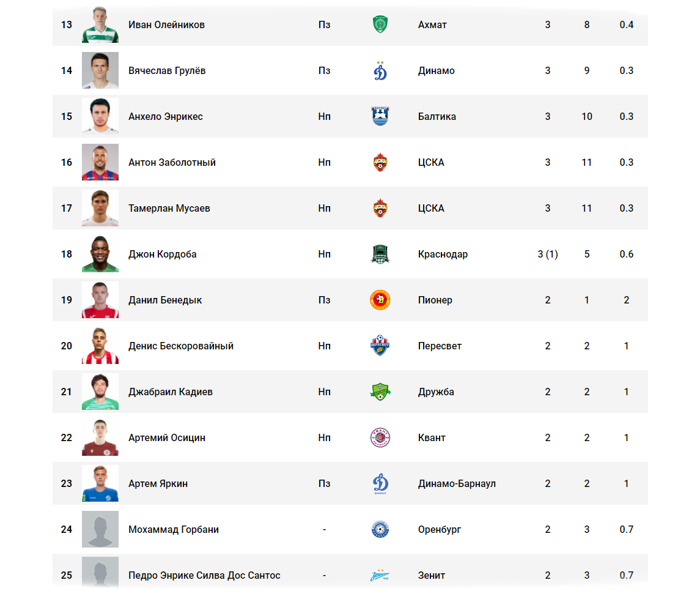Open player page for Вячеслав Грулёв

[x=167, y=70]
